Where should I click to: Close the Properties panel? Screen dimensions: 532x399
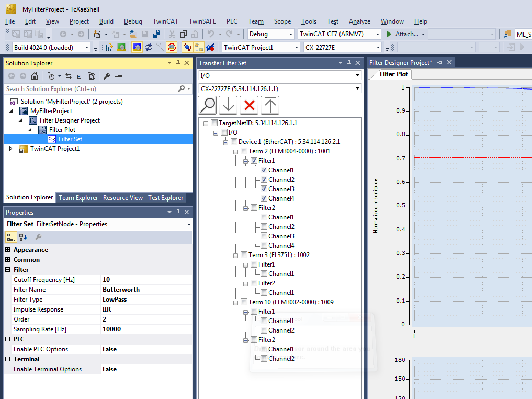tap(187, 212)
